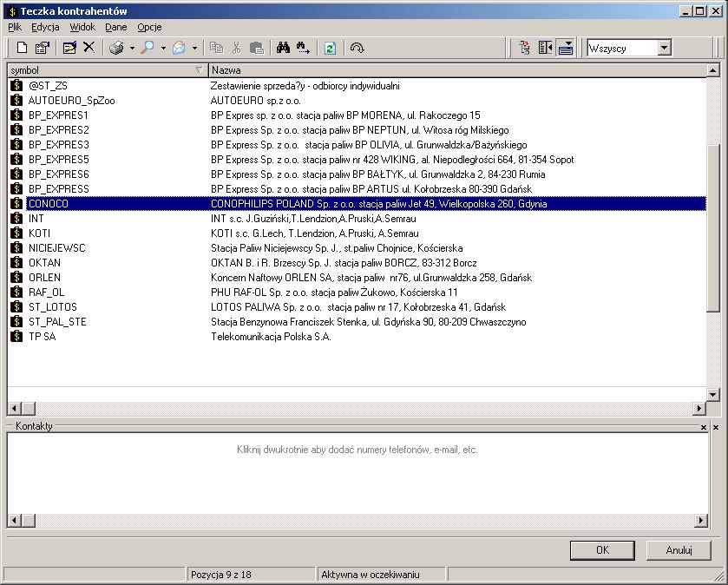Select the AUTOEURO_SpZoo row

[x=357, y=101]
